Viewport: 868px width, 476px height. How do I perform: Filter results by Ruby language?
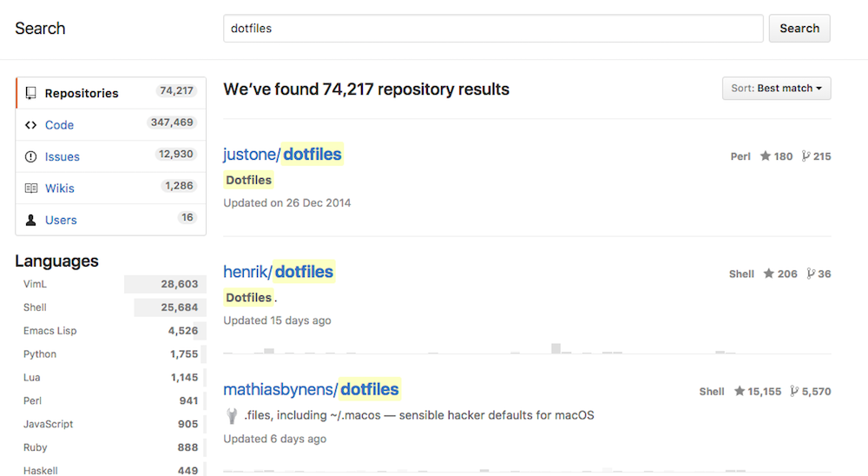click(111, 446)
